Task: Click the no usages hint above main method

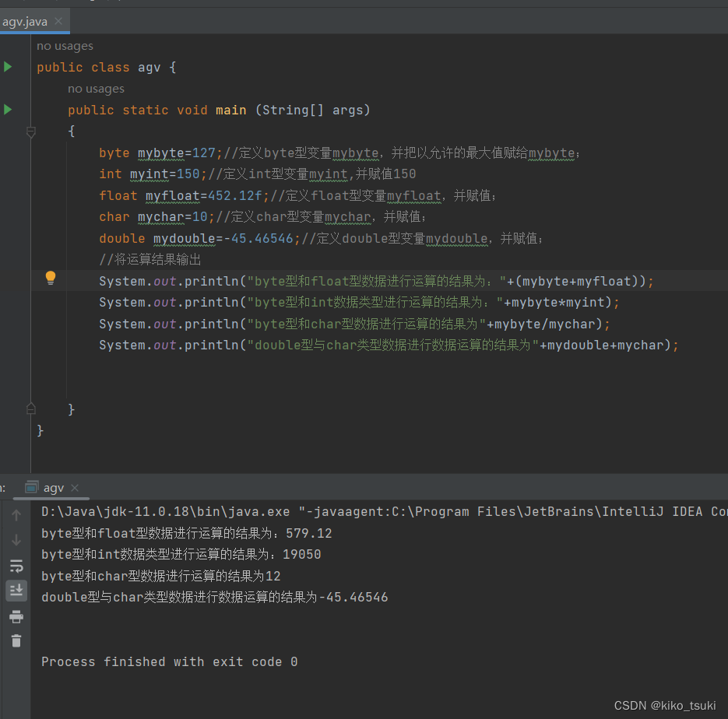Action: coord(96,88)
